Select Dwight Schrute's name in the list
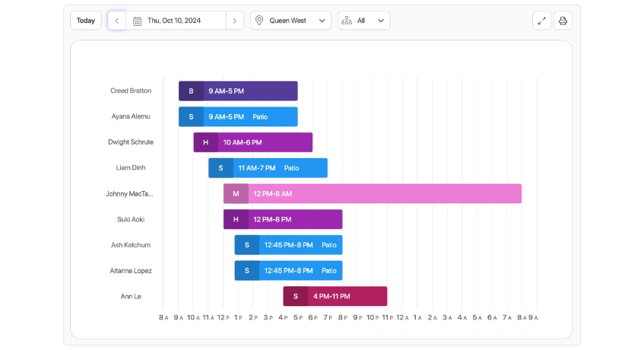Viewport: 644px width, 350px height. tap(131, 142)
